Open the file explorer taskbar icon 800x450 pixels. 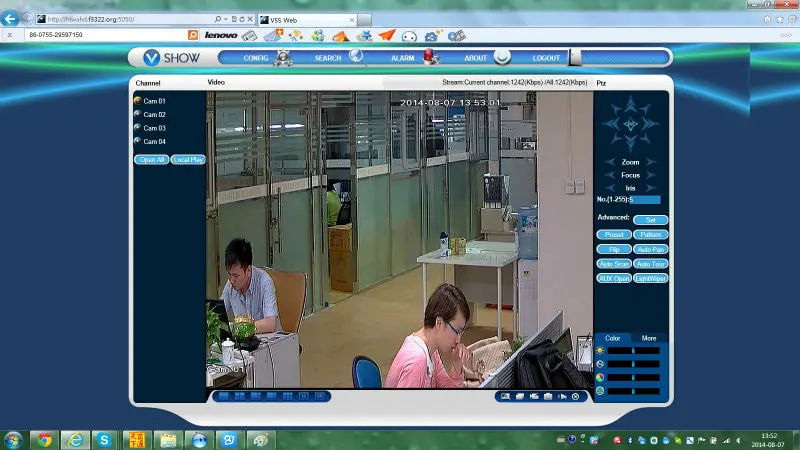pyautogui.click(x=168, y=440)
